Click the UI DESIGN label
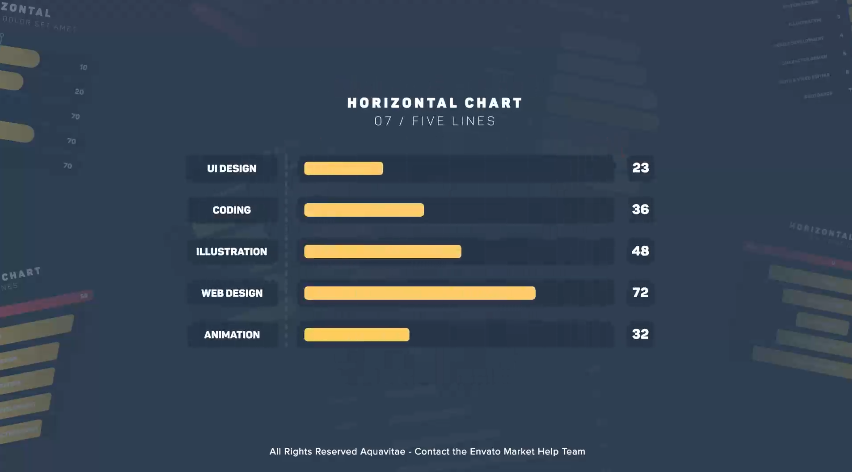The width and height of the screenshot is (852, 472). [231, 168]
